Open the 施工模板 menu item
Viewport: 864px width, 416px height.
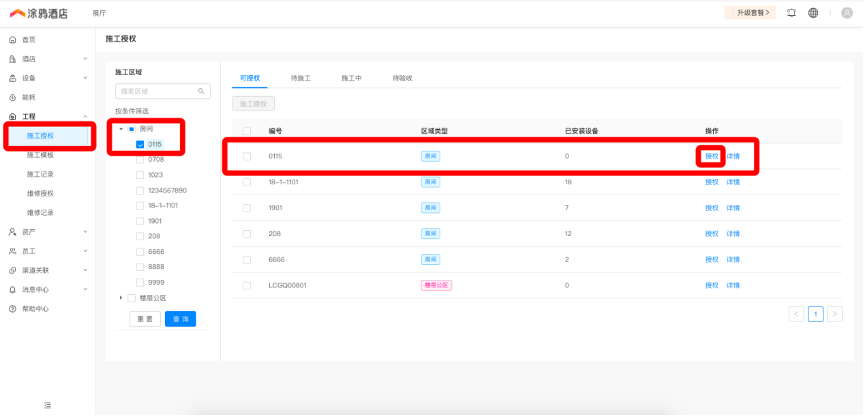(40, 155)
